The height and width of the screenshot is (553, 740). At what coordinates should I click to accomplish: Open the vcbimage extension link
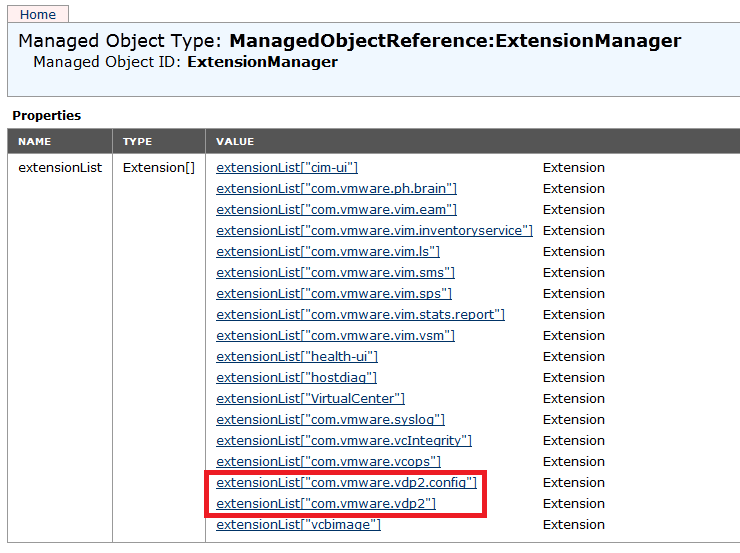298,525
